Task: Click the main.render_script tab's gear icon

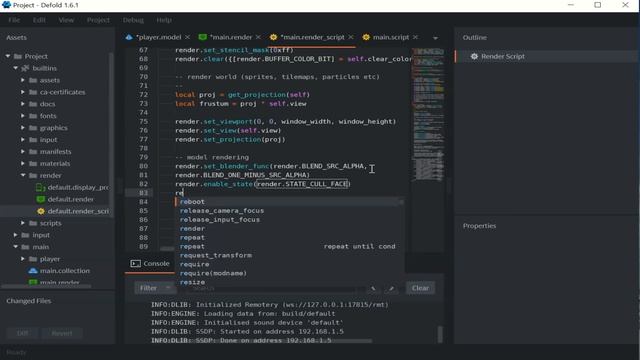Action: pyautogui.click(x=273, y=37)
